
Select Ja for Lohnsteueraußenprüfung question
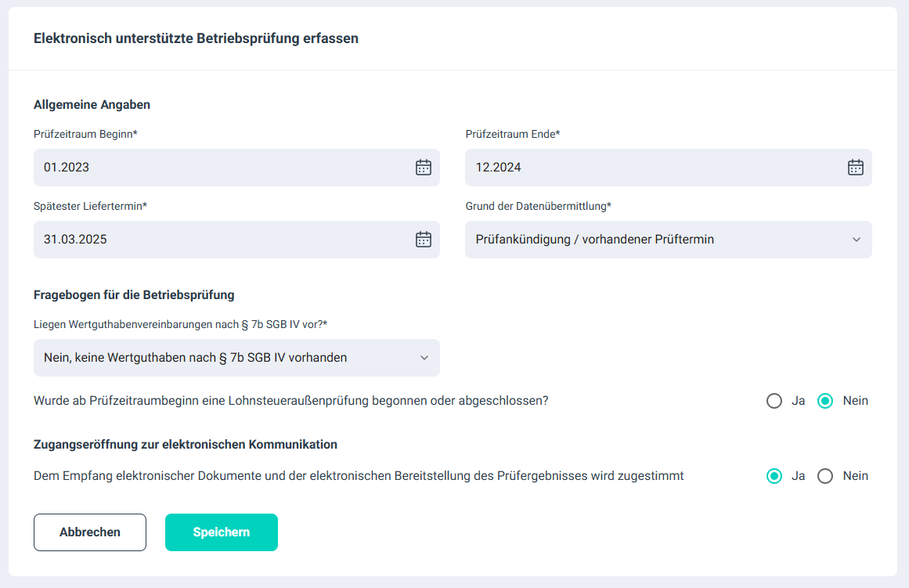[774, 401]
